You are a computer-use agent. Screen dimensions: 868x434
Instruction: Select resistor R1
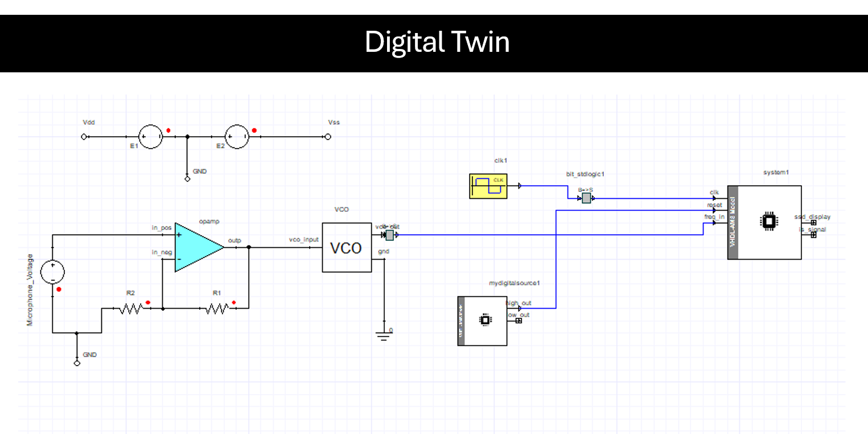(217, 309)
